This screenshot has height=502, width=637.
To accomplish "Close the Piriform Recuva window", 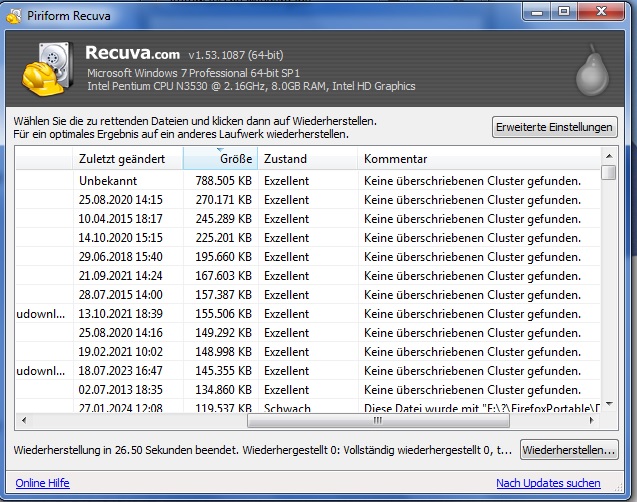I will [x=601, y=12].
